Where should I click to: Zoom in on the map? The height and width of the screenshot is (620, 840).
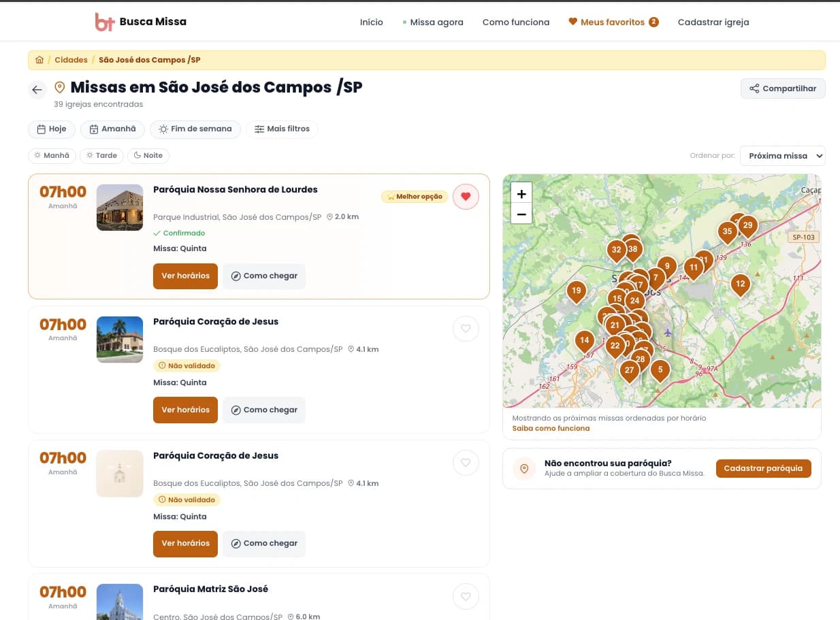521,194
